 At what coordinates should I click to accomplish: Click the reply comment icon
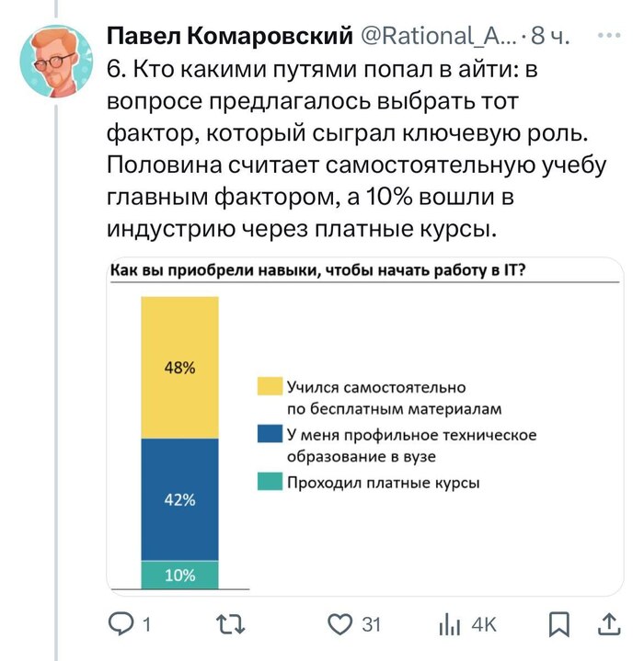pos(122,626)
